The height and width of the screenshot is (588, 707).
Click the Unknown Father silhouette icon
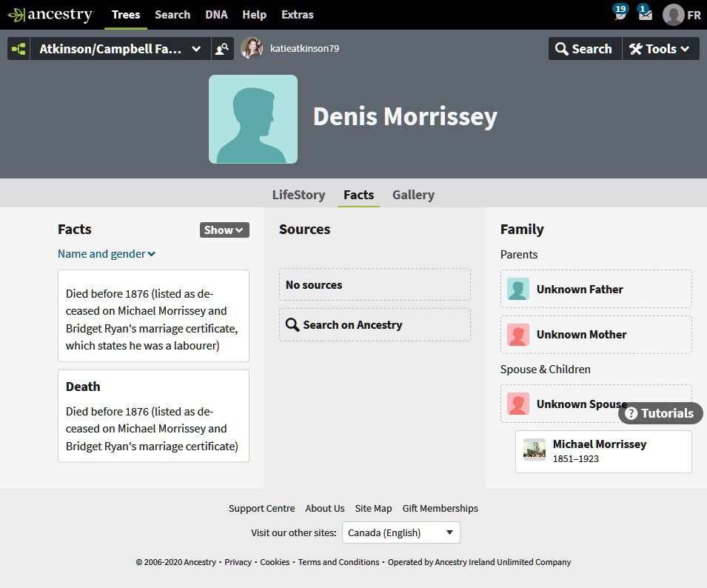(x=518, y=289)
